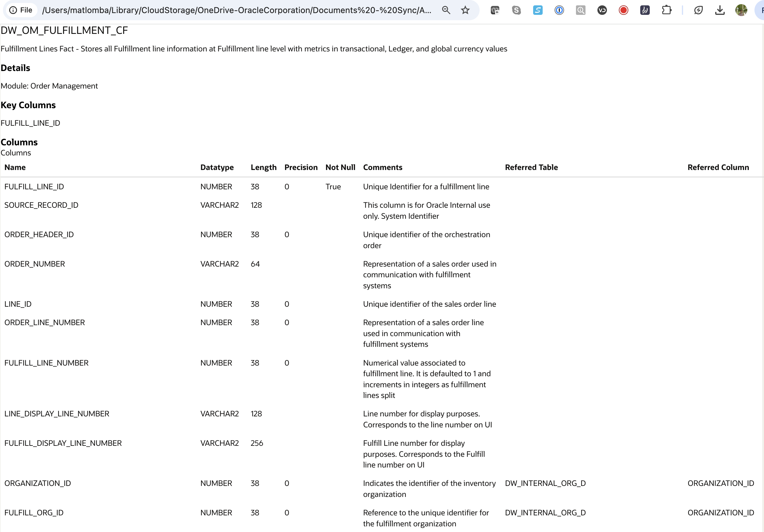Click the zoom out magnifier icon

point(446,10)
